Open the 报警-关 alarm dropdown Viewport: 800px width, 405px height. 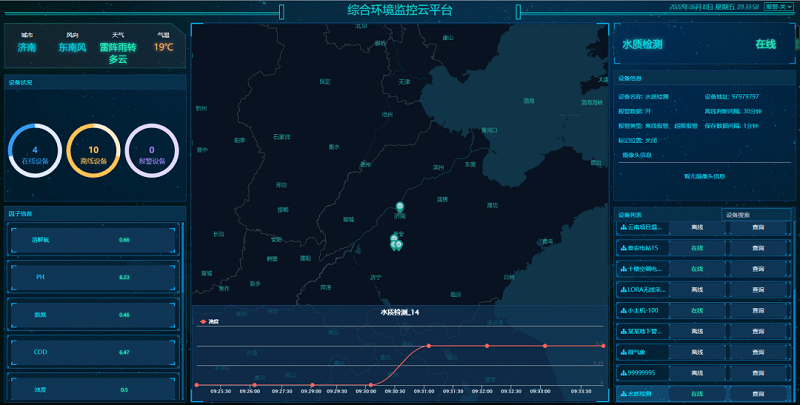(x=778, y=6)
